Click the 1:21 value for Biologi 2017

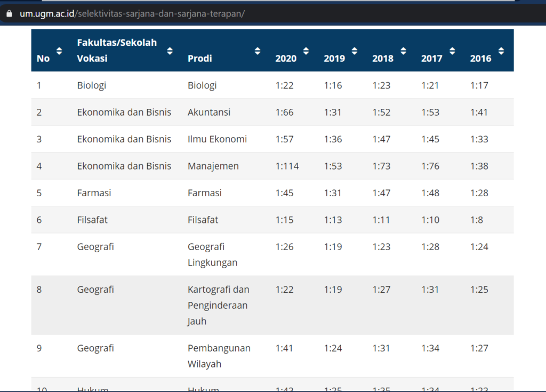coord(430,85)
